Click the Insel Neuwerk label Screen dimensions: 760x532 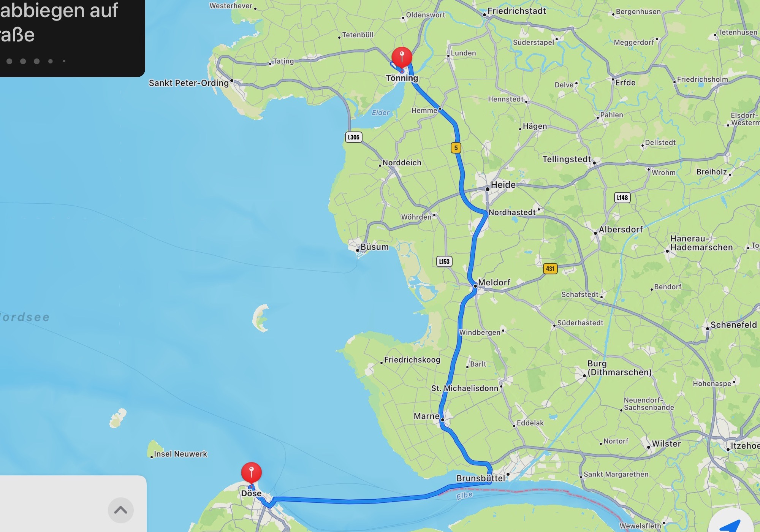[180, 454]
